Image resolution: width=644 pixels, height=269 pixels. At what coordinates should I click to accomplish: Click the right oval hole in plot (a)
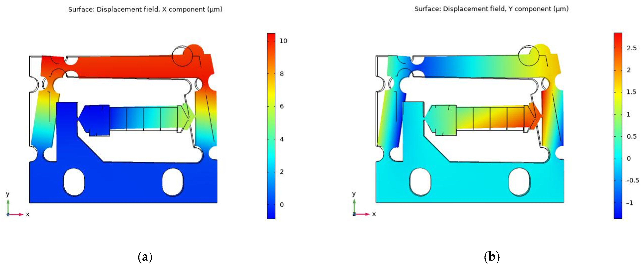click(172, 182)
